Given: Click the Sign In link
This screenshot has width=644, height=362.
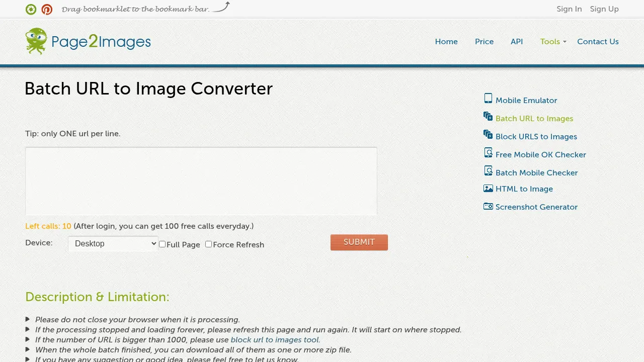Looking at the screenshot, I should coord(569,9).
